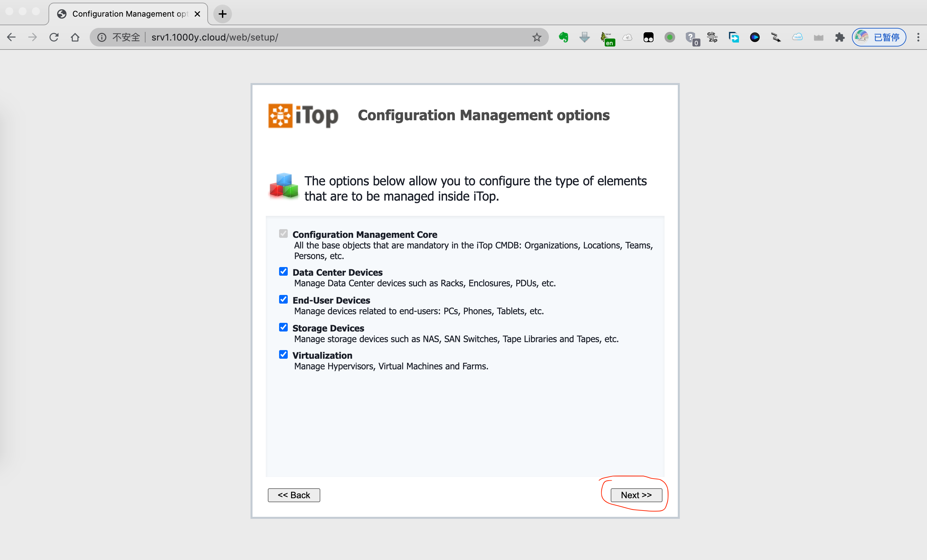Screen dimensions: 927x560
Task: Click the black zigzag arrow extension
Action: [x=776, y=37]
